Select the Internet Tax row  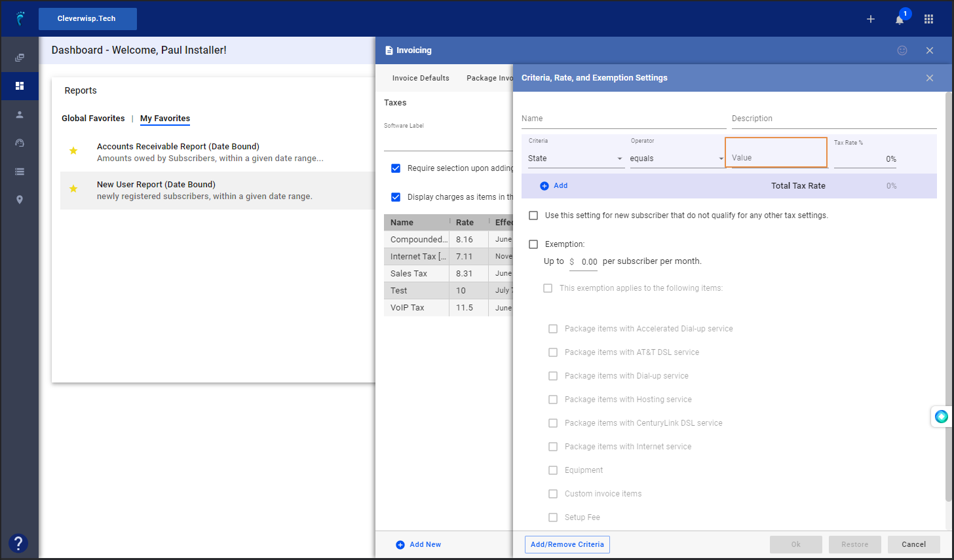tap(448, 257)
